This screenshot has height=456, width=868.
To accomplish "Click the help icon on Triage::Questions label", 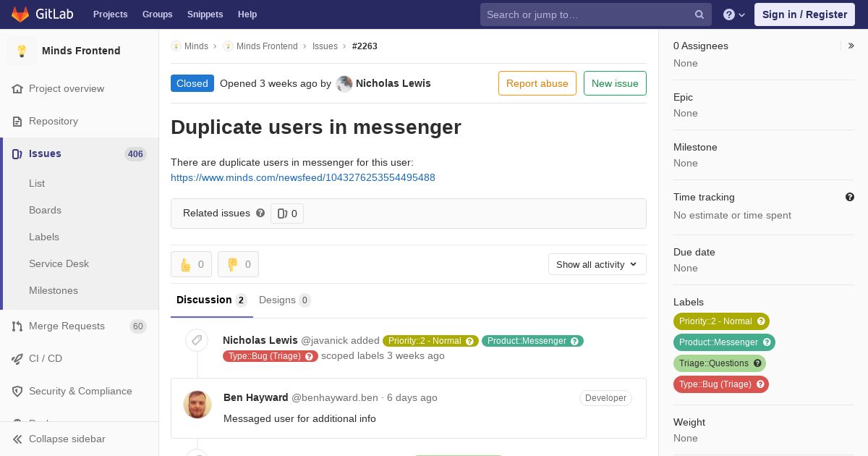I will pos(757,363).
